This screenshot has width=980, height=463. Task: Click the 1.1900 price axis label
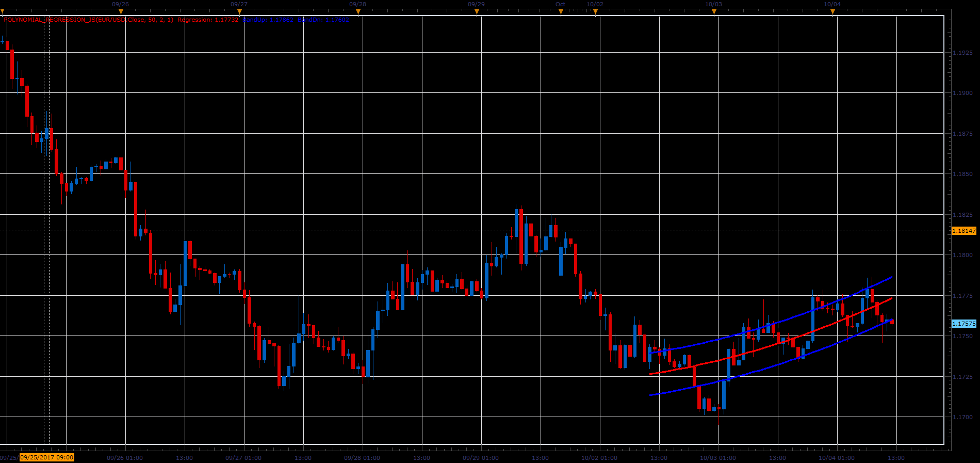962,93
